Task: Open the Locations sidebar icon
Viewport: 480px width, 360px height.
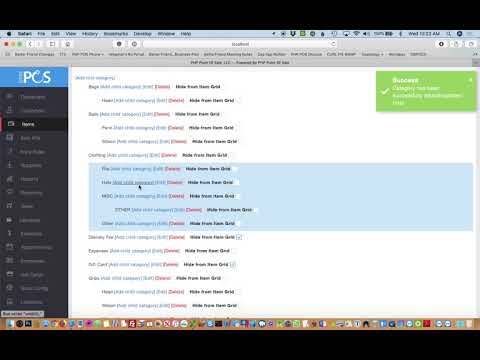Action: pos(10,302)
